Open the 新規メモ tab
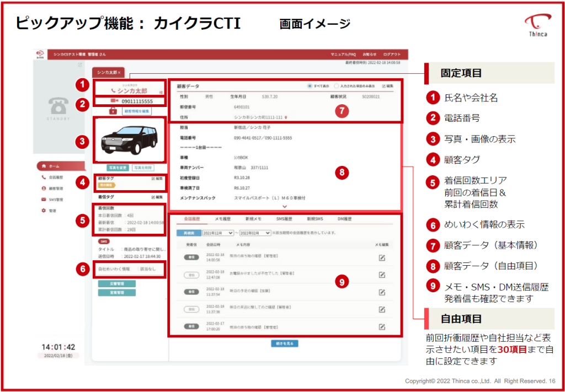The image size is (565, 392). (254, 218)
